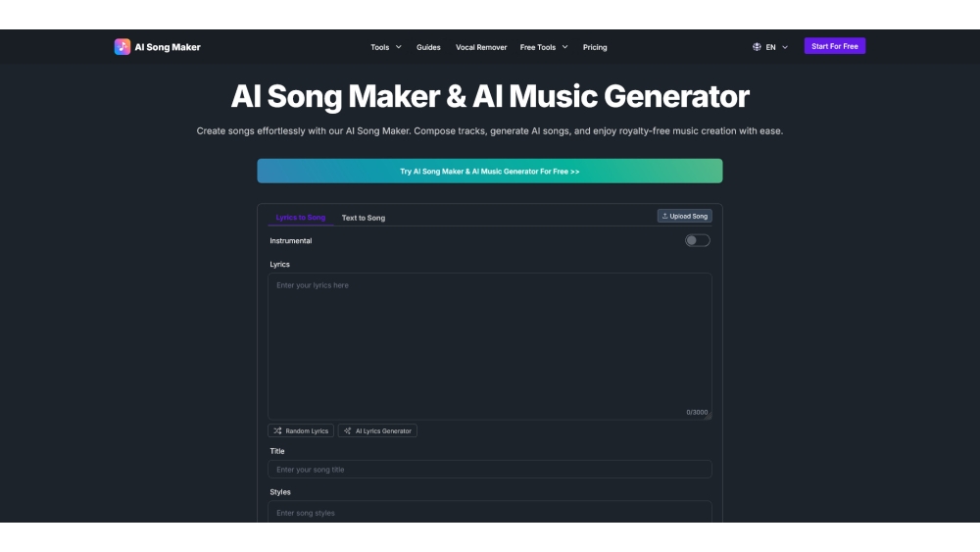980x552 pixels.
Task: Click the 0/3000 character counter
Action: point(697,412)
